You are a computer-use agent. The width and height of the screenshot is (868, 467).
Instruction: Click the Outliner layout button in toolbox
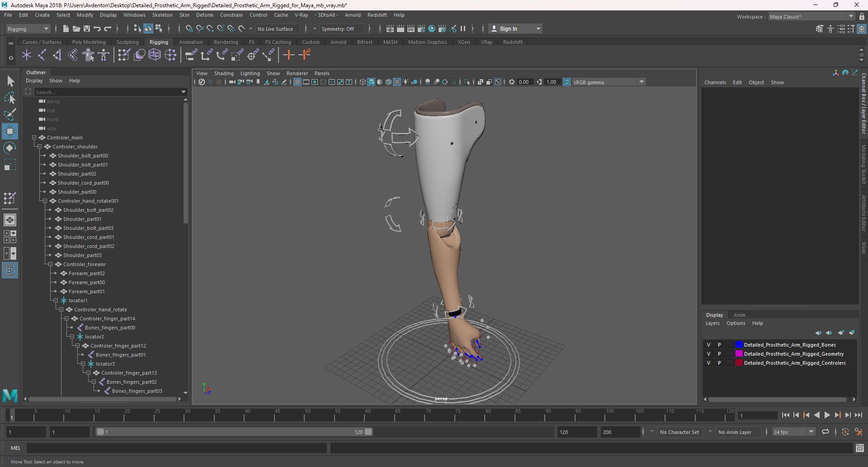(10, 271)
